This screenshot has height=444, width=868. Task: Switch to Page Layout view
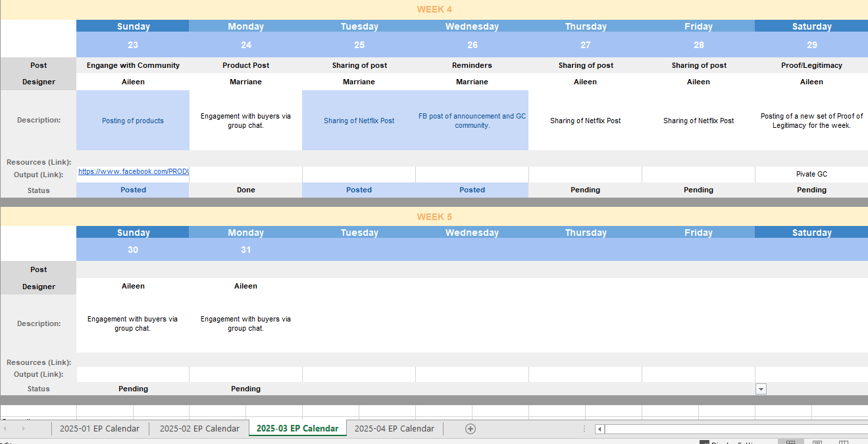coord(817,443)
